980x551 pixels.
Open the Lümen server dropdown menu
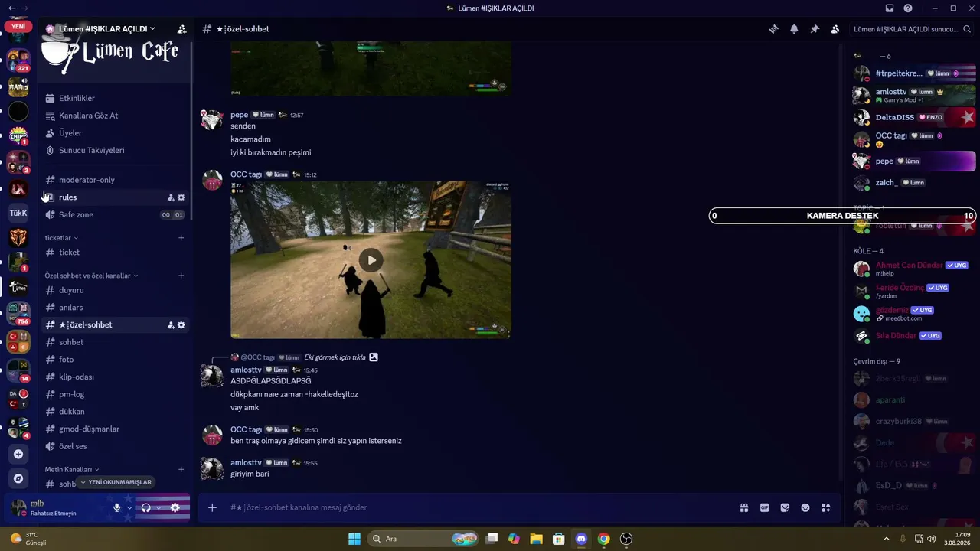(x=106, y=29)
